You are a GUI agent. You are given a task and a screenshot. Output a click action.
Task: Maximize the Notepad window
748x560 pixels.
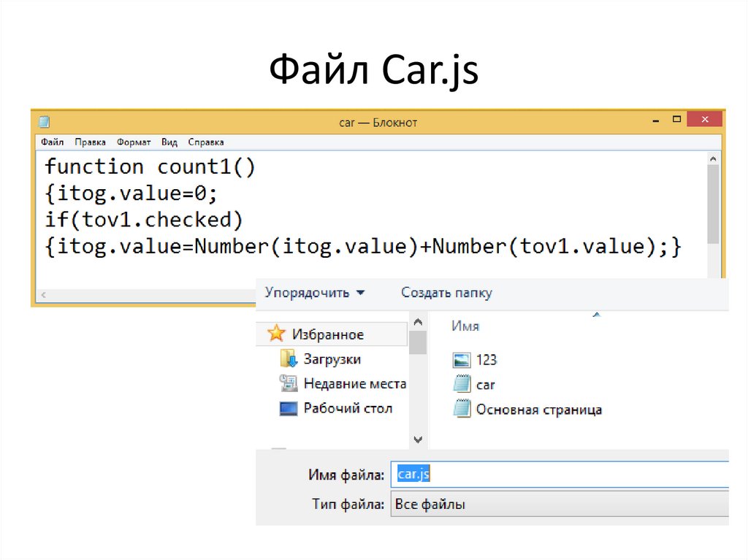coord(676,119)
